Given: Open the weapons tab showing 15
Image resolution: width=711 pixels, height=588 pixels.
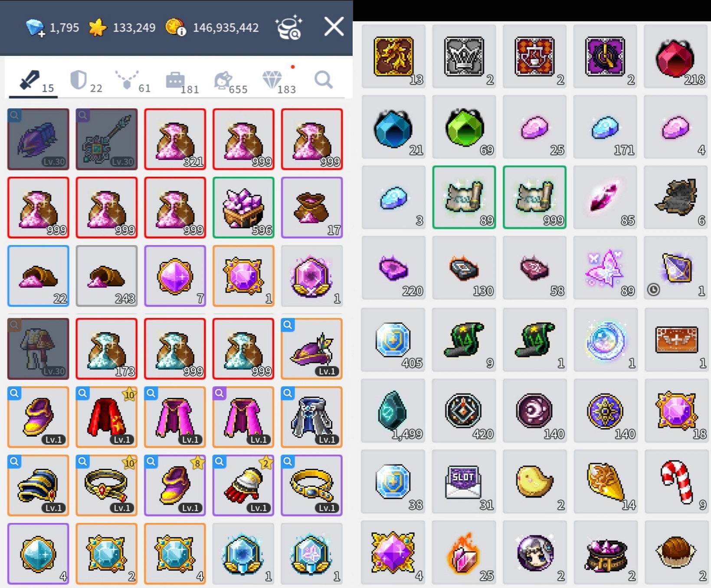Looking at the screenshot, I should [x=33, y=81].
